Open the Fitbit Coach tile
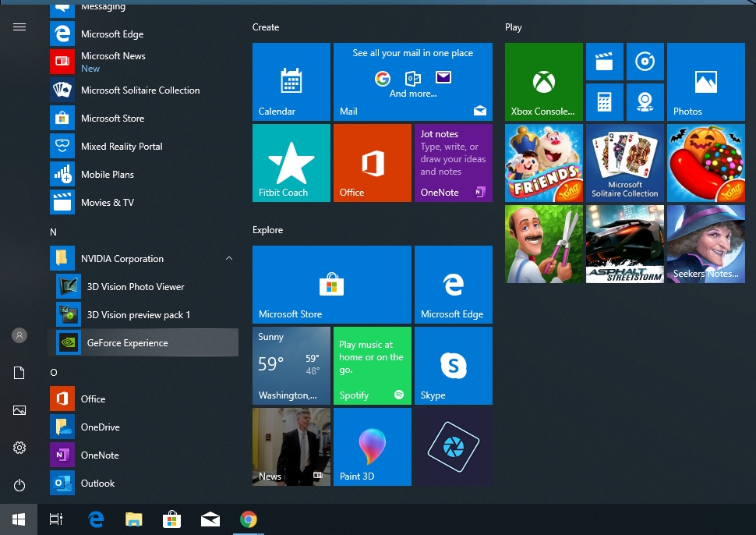Viewport: 756px width, 535px height. pos(291,162)
